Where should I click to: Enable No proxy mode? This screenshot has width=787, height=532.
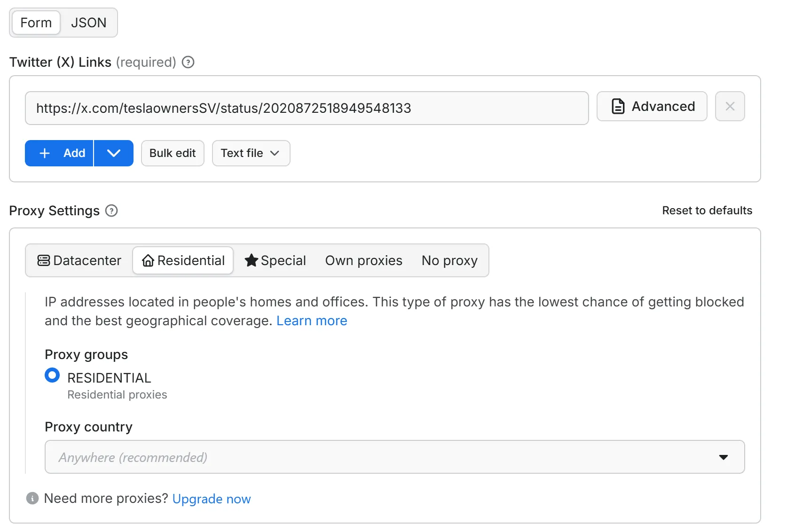(449, 260)
